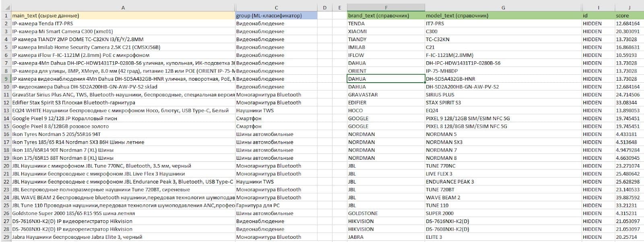The width and height of the screenshot is (644, 242).
Task: Click the model_text (справочник) header cell
Action: point(503,16)
